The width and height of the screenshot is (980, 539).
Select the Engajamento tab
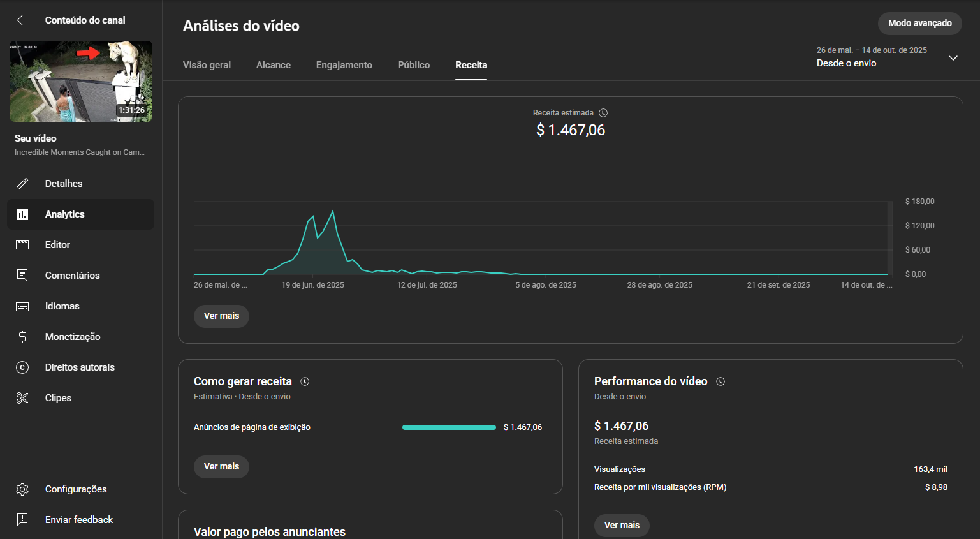coord(344,65)
